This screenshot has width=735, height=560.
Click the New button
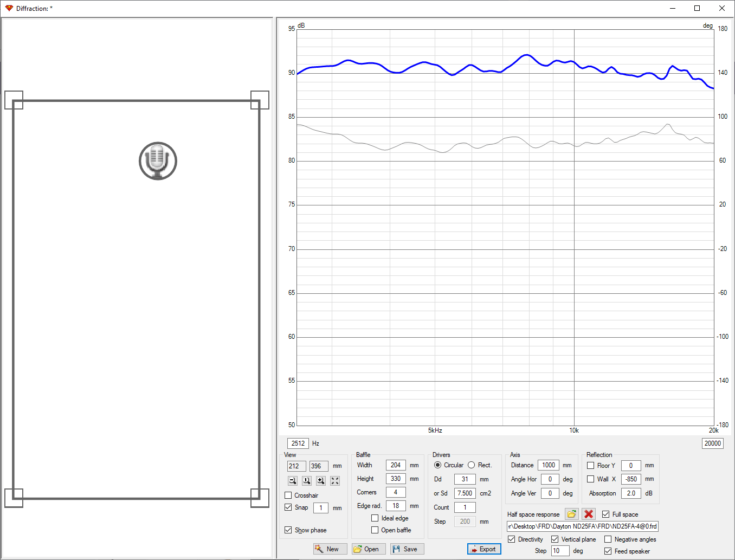pyautogui.click(x=330, y=549)
